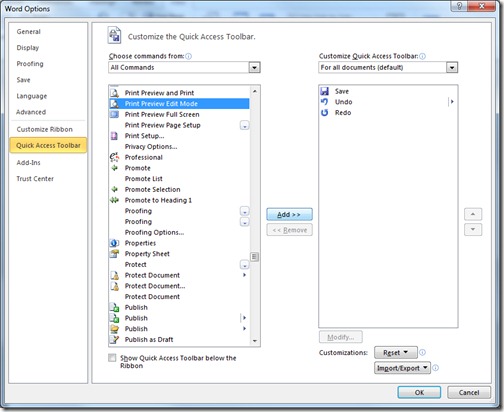
Task: Click the Undo arrow icon
Action: pyautogui.click(x=324, y=102)
